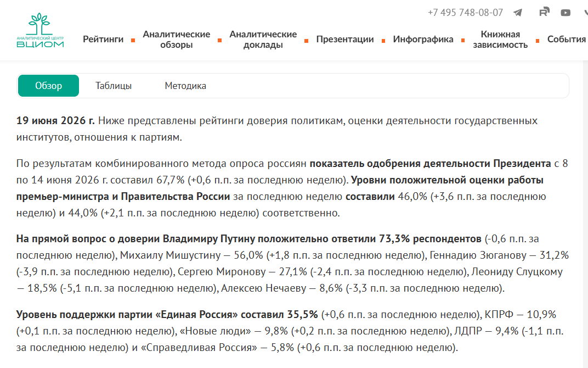Viewport: 588px width, 368px height.
Task: Click the text «Новые люди» — 9,8%
Action: click(x=234, y=331)
